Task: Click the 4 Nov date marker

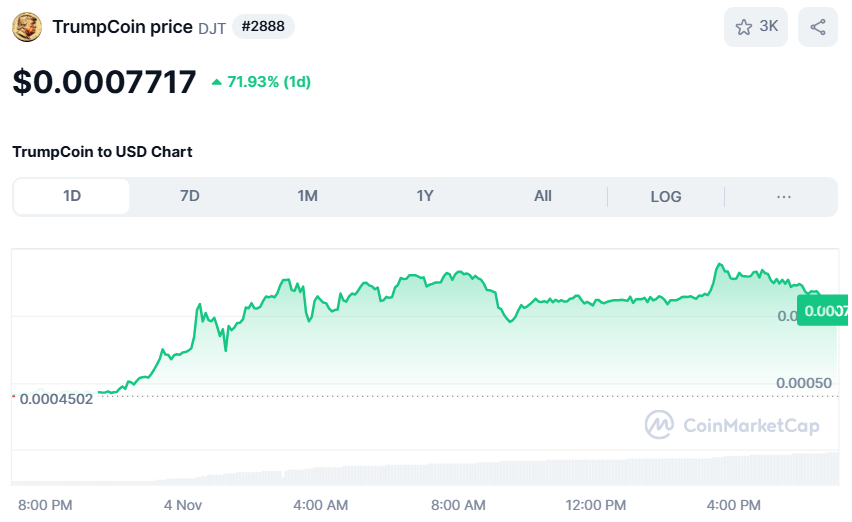Action: tap(183, 504)
